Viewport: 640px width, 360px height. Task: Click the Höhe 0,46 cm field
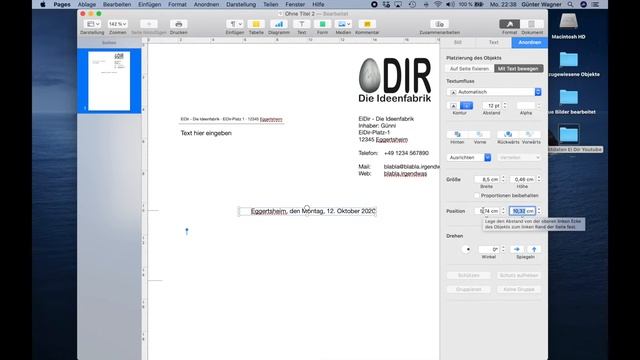[523, 179]
